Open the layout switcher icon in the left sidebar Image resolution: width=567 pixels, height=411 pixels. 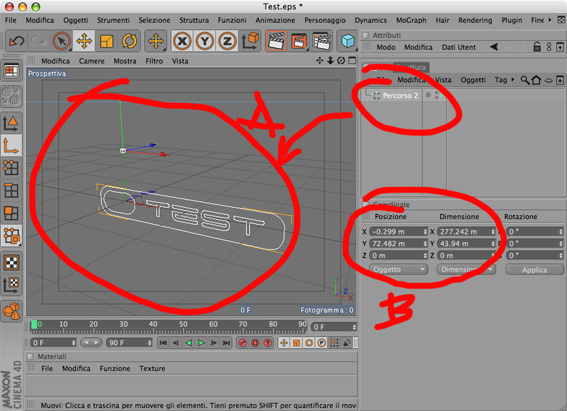(11, 71)
